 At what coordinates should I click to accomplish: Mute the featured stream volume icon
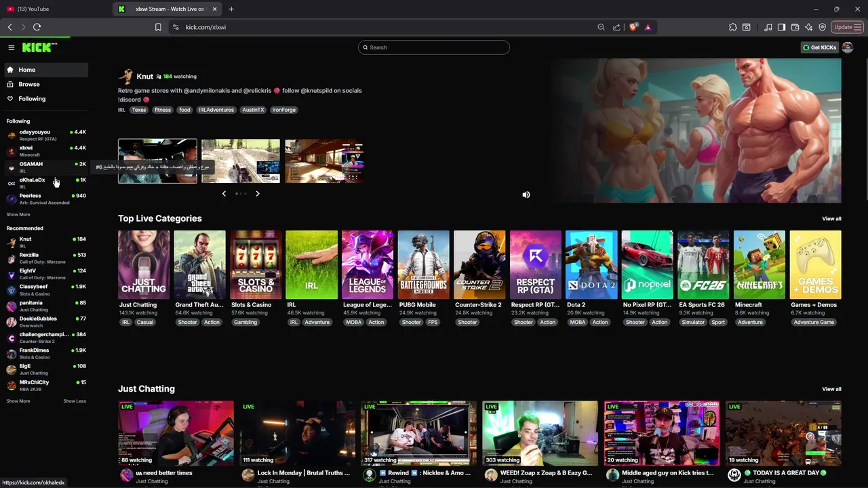tap(526, 195)
